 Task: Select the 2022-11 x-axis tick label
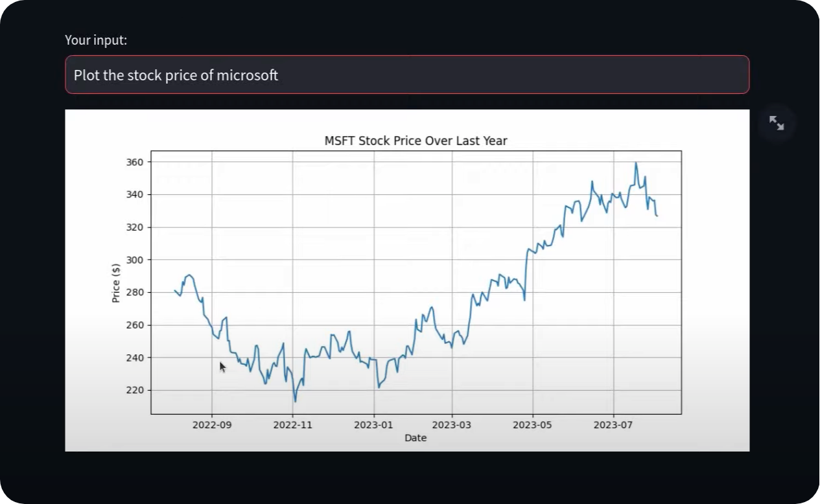point(292,426)
